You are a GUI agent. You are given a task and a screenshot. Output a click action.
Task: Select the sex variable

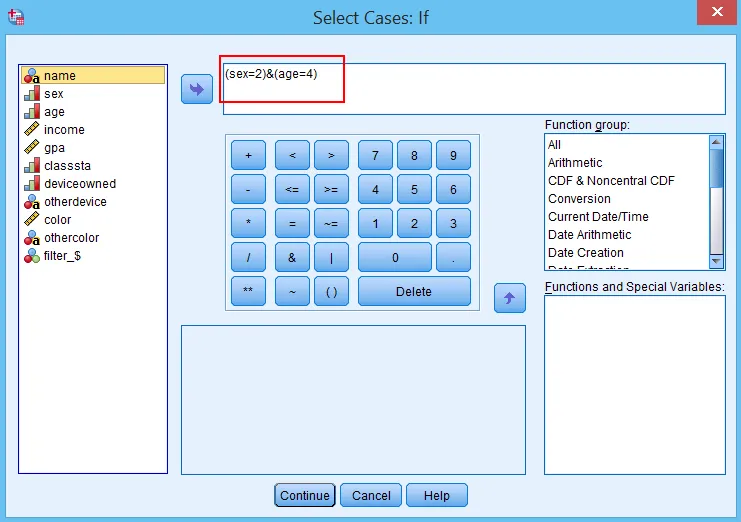pos(93,94)
